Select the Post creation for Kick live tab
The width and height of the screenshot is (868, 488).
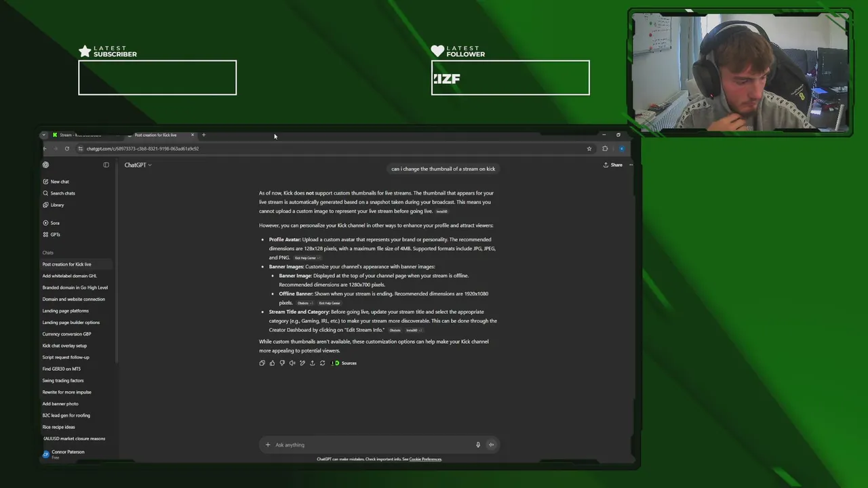(155, 135)
